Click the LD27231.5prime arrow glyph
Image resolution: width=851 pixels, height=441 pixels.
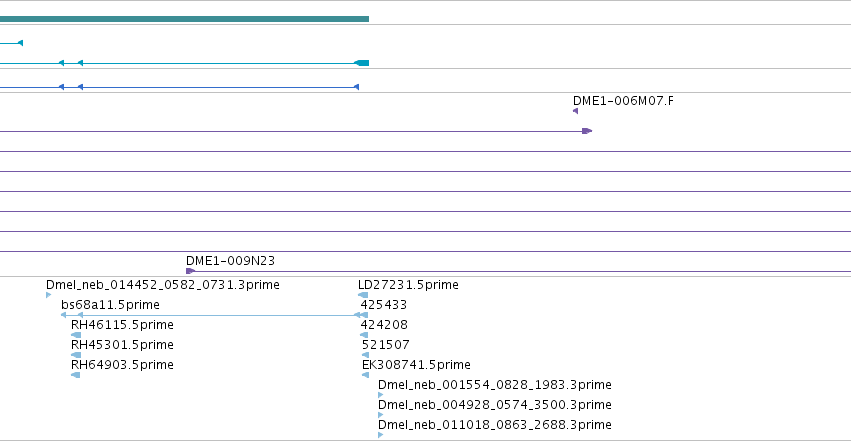coord(363,295)
